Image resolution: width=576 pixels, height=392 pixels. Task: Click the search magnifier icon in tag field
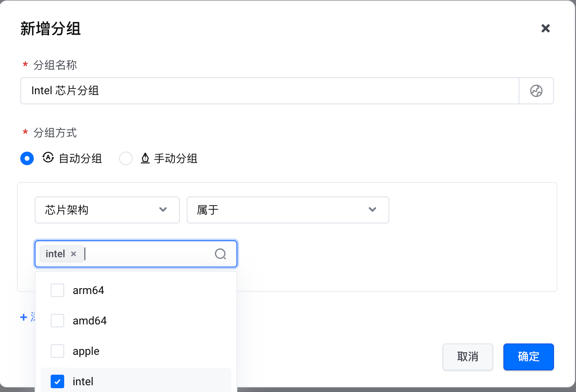click(220, 254)
